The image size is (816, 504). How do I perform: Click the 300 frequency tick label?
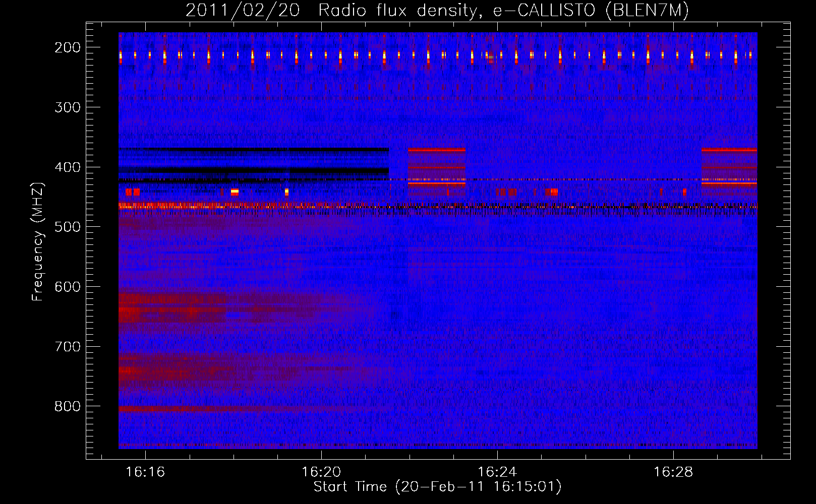point(68,108)
